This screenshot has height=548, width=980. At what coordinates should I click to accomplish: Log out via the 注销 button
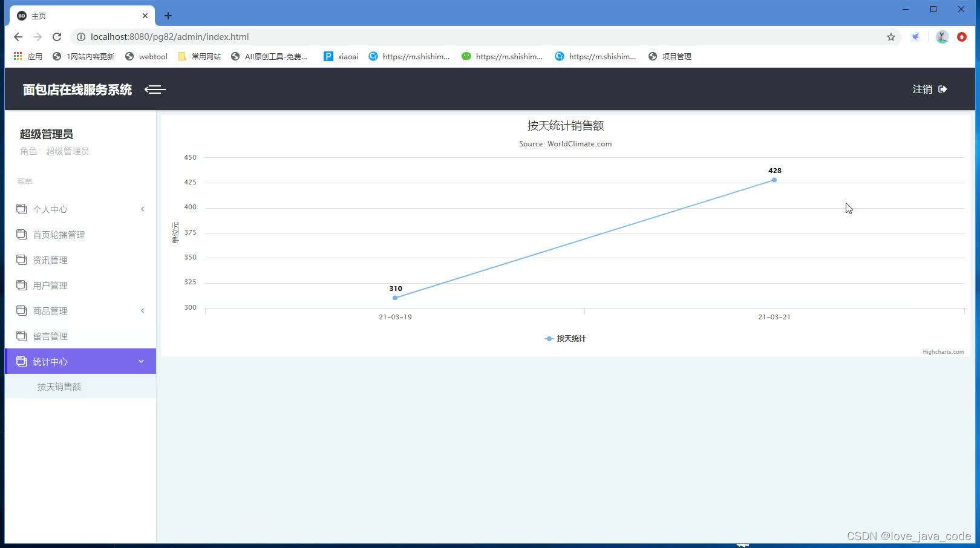pos(930,90)
